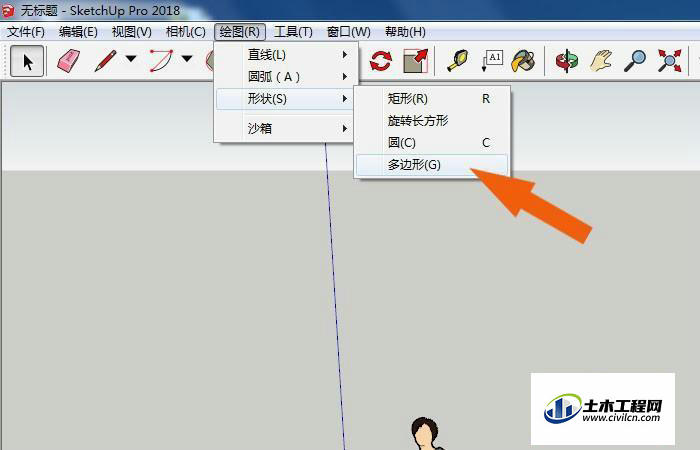Open the 工具(T) menu
Screen dimensions: 700x450
point(293,32)
